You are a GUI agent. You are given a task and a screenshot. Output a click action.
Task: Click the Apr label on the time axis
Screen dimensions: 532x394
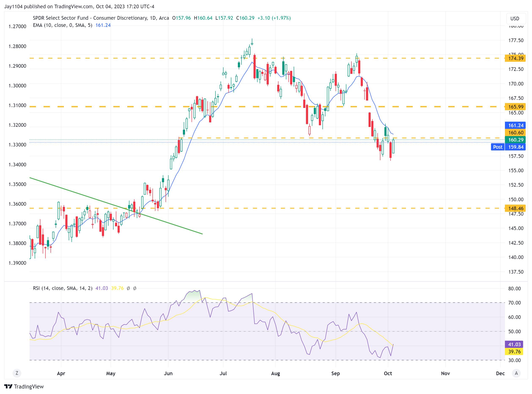(61, 373)
